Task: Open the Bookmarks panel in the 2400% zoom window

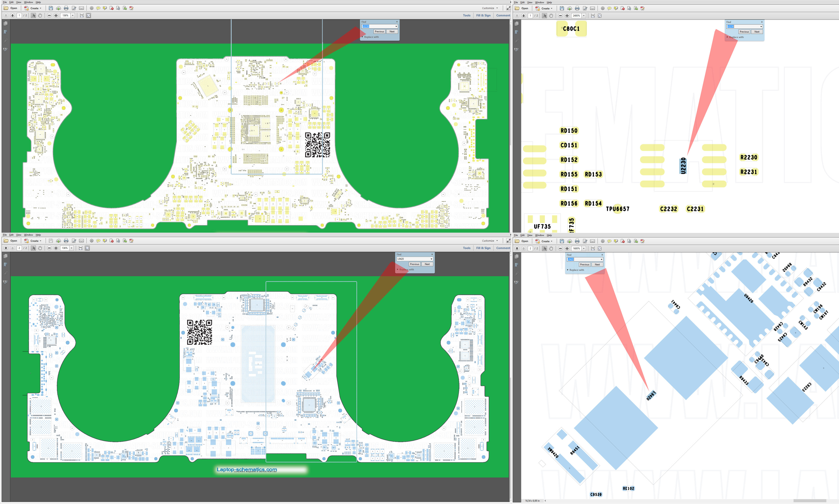Action: tap(517, 32)
